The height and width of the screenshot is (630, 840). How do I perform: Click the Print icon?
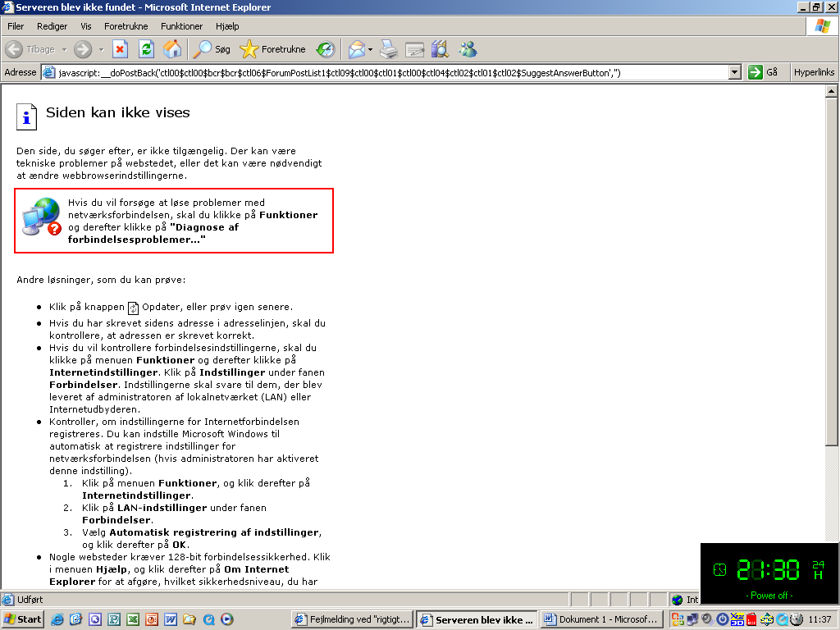point(389,49)
